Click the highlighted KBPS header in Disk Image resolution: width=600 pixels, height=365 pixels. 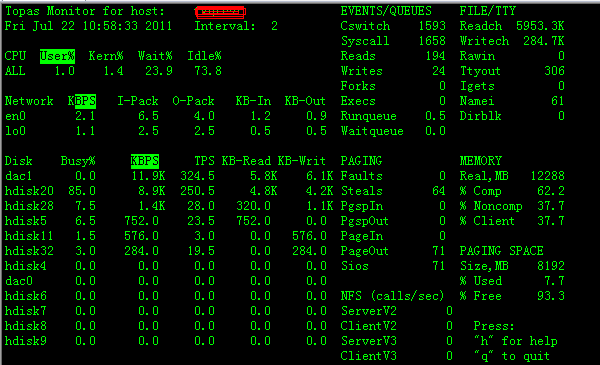145,161
